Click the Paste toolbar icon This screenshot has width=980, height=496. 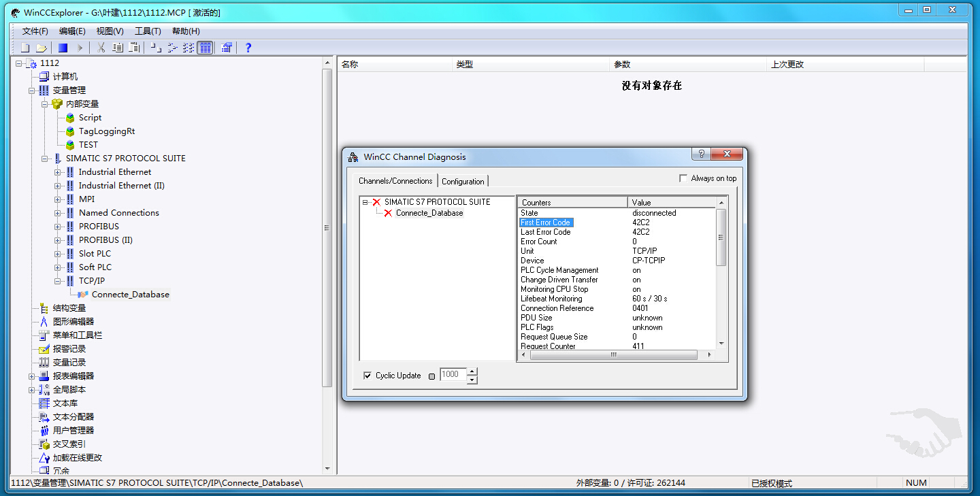point(134,48)
